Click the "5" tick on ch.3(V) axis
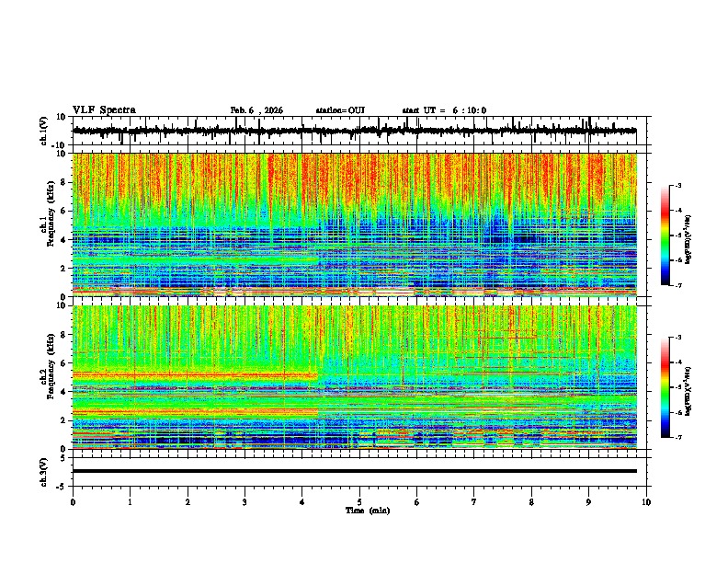728x563 pixels. click(63, 457)
